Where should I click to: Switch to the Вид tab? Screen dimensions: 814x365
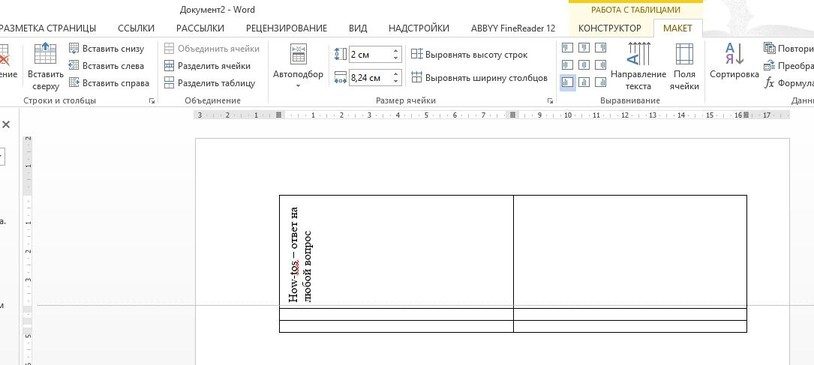click(358, 28)
